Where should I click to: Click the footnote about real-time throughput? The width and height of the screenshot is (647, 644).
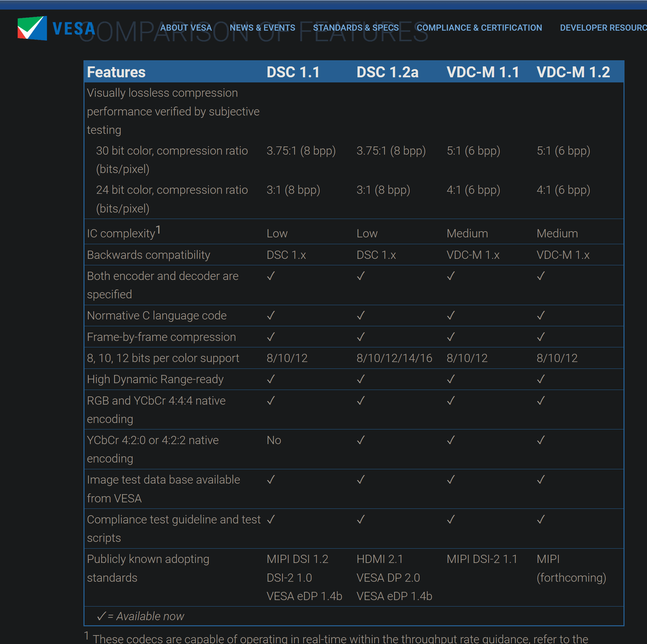click(x=336, y=638)
